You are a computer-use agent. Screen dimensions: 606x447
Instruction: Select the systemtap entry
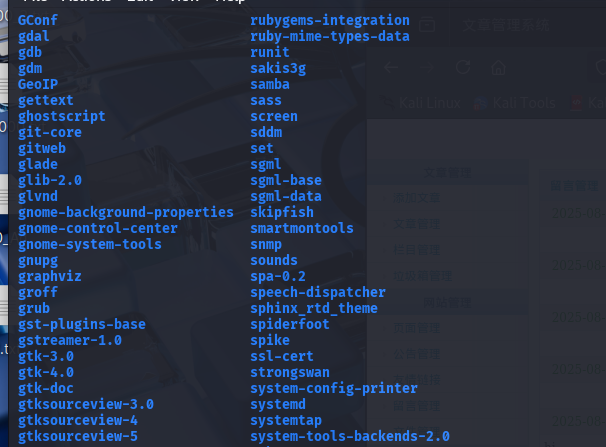click(286, 421)
